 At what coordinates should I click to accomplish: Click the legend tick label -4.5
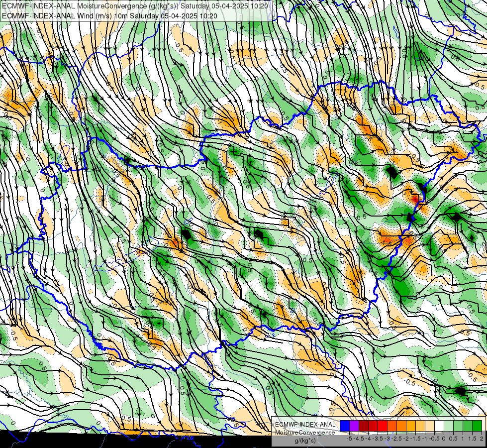[359, 439]
